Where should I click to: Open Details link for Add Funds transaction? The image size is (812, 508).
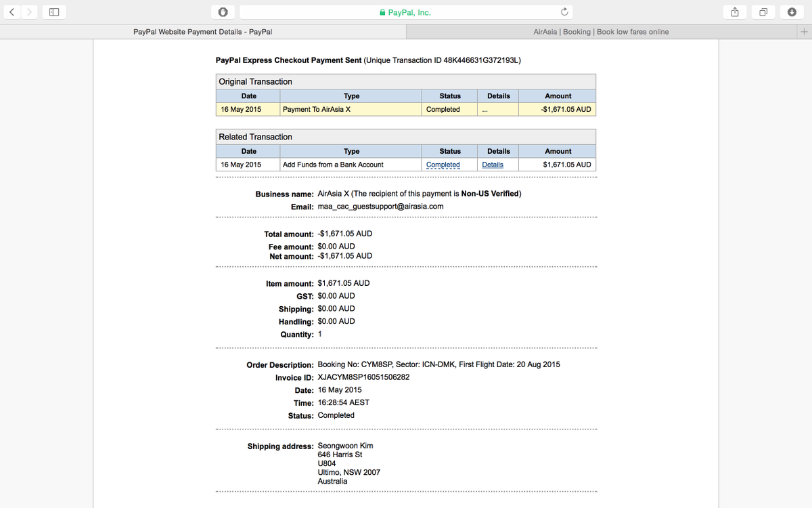coord(493,165)
